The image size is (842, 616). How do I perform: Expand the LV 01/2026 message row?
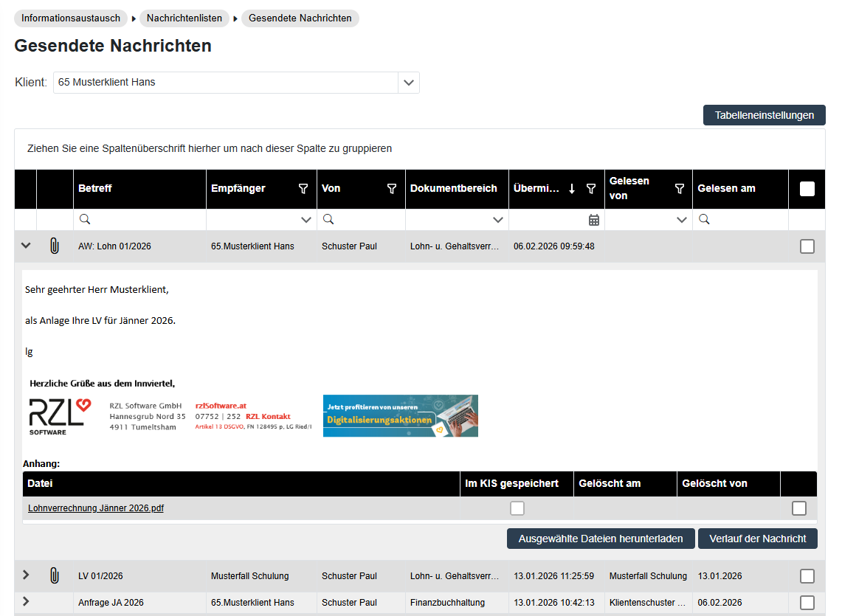pos(26,575)
